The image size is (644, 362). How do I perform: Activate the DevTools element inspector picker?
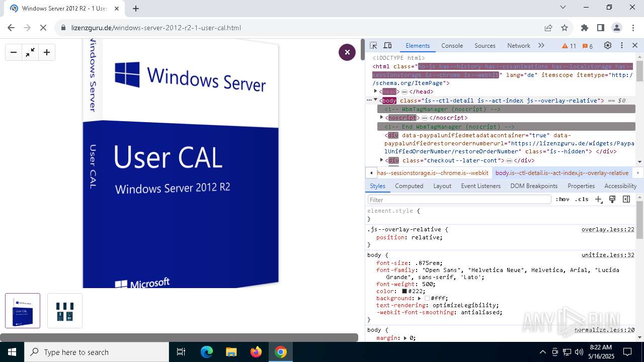coord(373,45)
